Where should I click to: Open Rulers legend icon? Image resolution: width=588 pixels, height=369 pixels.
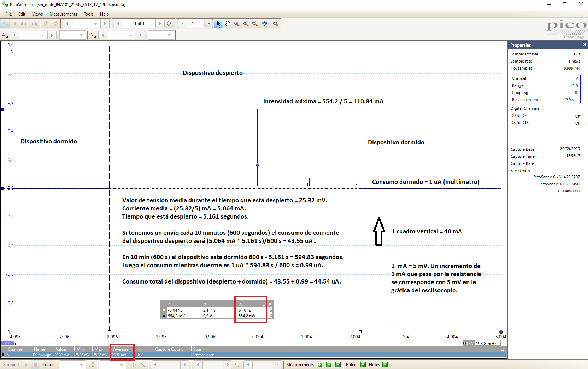coord(363,365)
